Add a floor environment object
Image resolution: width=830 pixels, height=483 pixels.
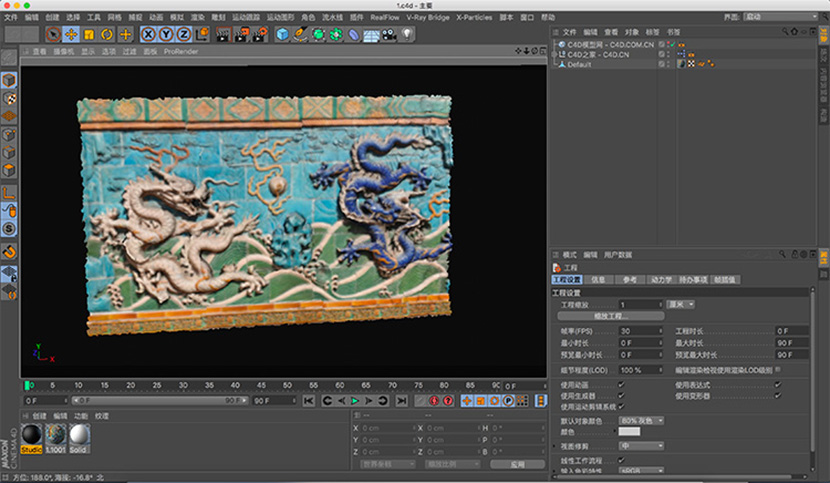(371, 34)
